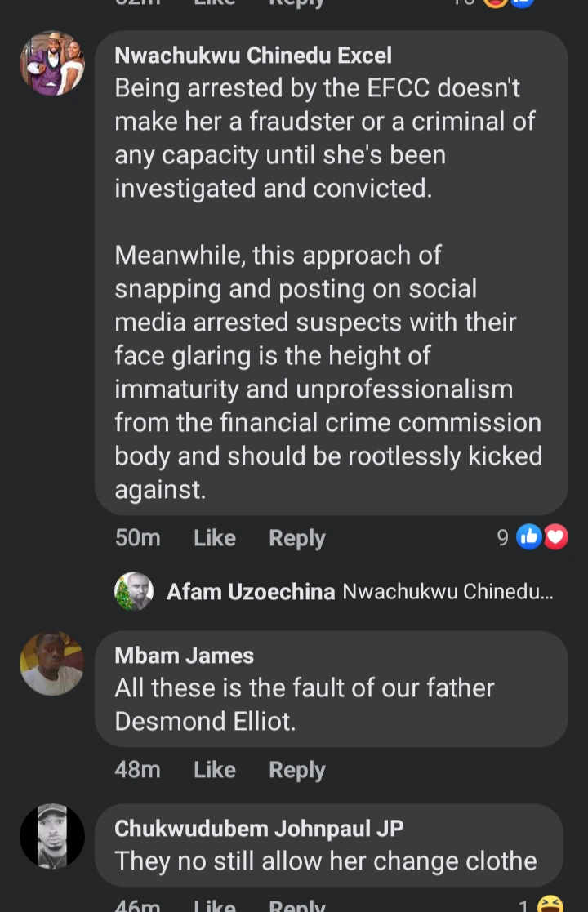
Task: Like Chukwudubem Johnpaul JP's comment
Action: [215, 905]
